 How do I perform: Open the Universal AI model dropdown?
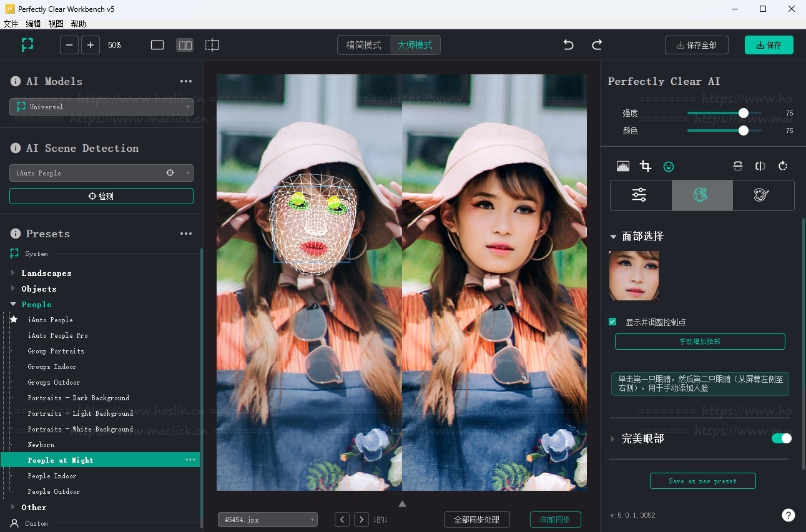101,107
